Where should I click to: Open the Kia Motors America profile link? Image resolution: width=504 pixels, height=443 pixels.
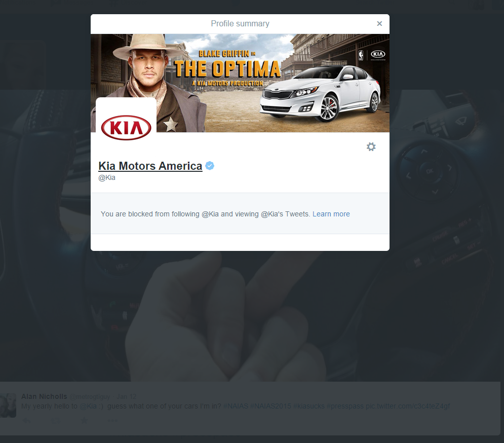[x=150, y=166]
